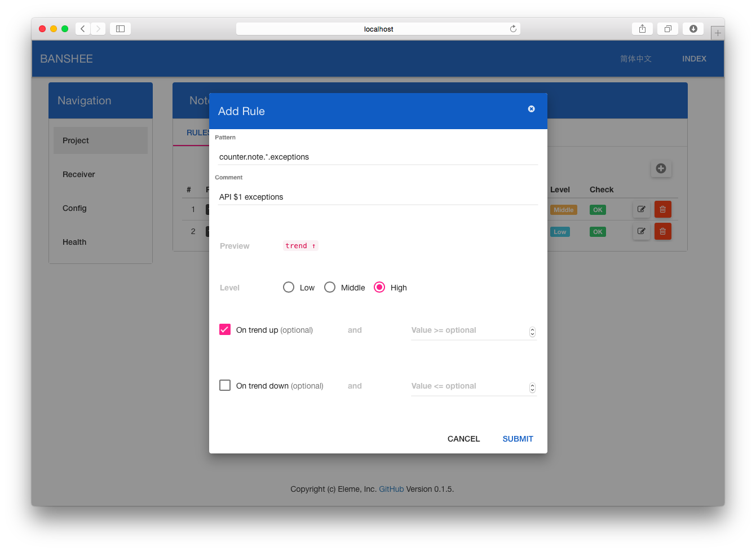Toggle the Safari sidebar icon
Viewport: 756px width, 551px height.
120,29
